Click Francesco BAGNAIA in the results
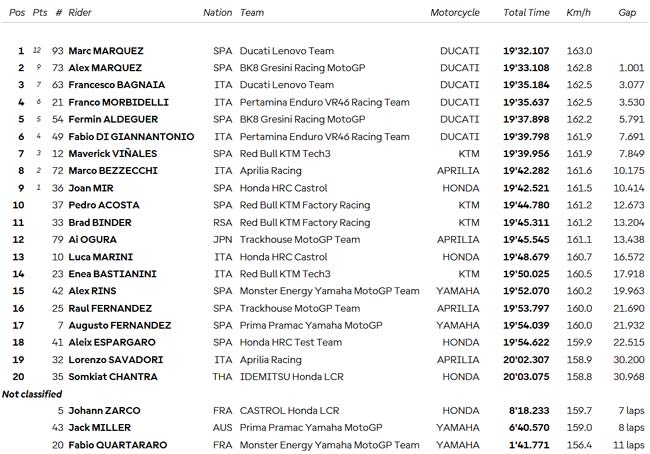The width and height of the screenshot is (650, 454). click(x=116, y=85)
